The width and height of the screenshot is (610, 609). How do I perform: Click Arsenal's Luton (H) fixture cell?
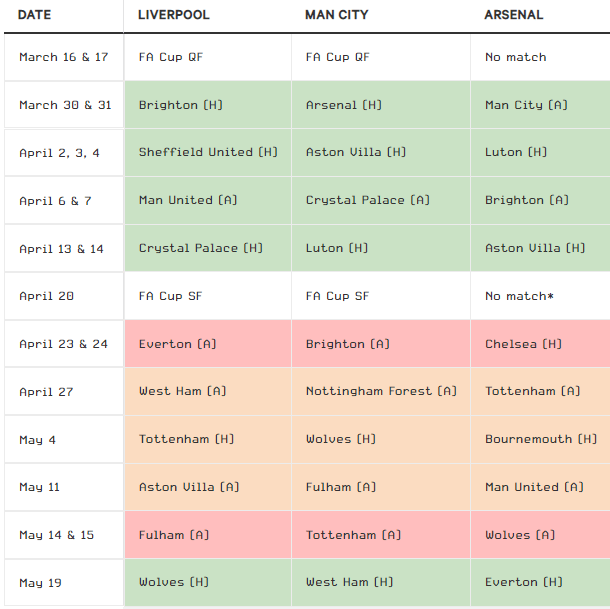[x=540, y=152]
